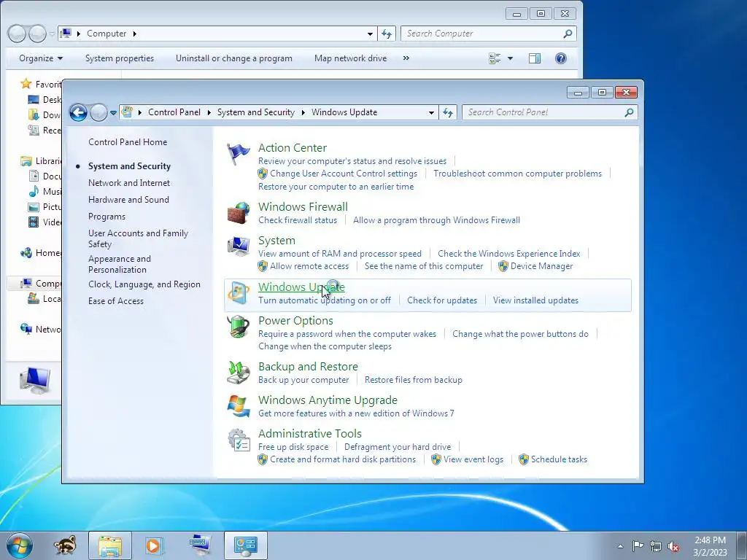
Task: Click the Action Center flag in system tray
Action: tap(638, 545)
